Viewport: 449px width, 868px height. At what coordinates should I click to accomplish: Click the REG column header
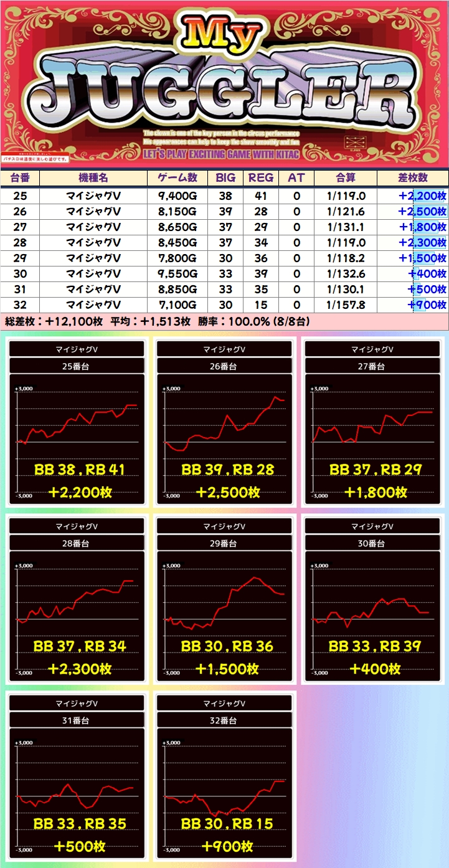coord(261,177)
